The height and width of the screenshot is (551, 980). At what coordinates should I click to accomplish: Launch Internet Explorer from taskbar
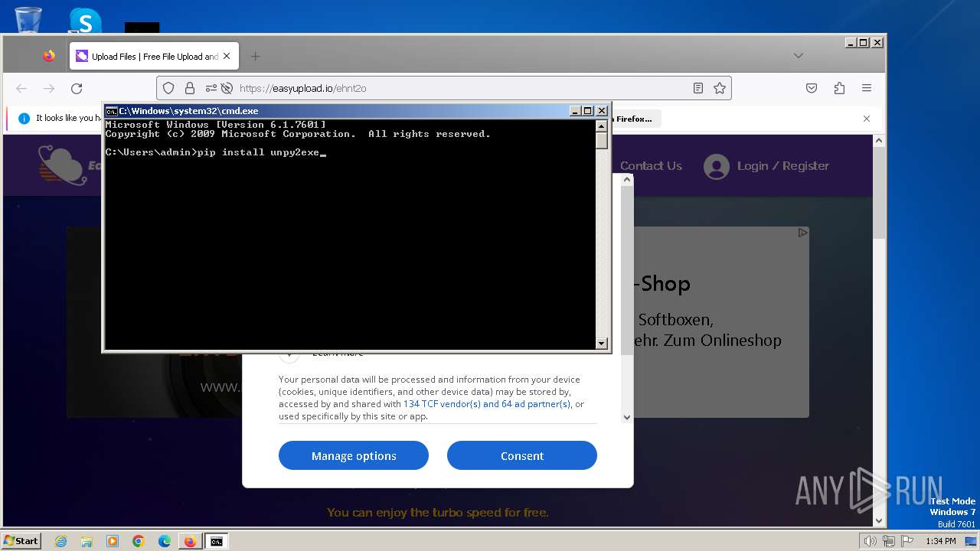point(60,541)
